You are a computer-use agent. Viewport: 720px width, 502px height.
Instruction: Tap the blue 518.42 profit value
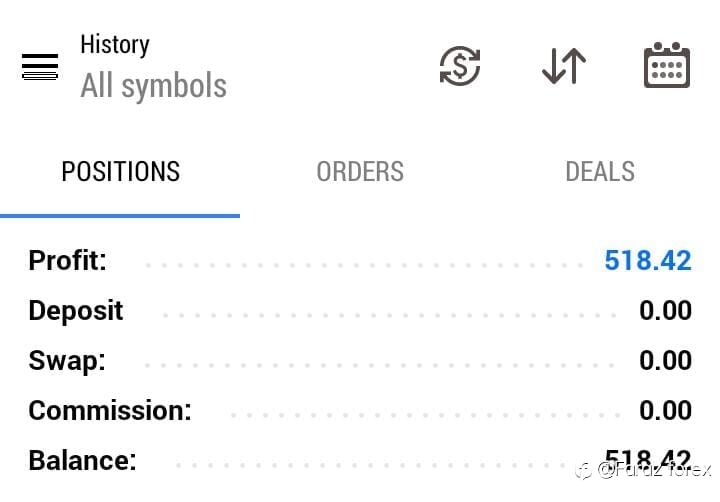(648, 261)
